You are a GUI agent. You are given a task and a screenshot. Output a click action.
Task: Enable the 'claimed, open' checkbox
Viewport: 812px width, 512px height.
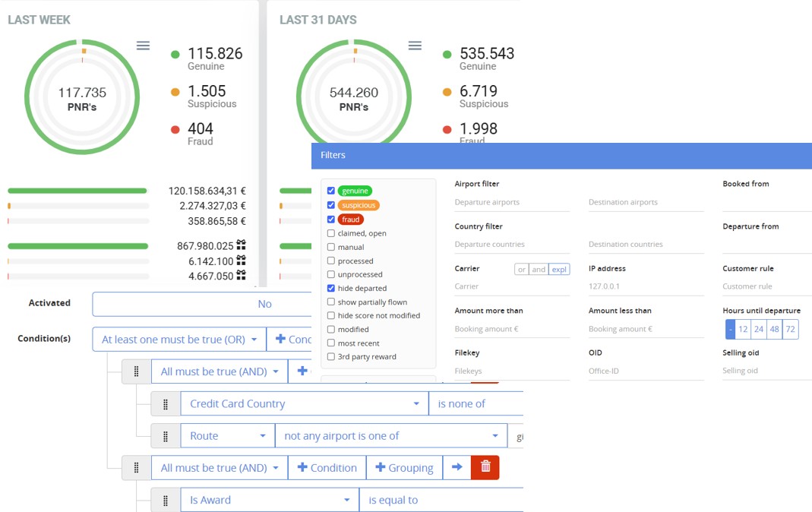click(x=331, y=233)
